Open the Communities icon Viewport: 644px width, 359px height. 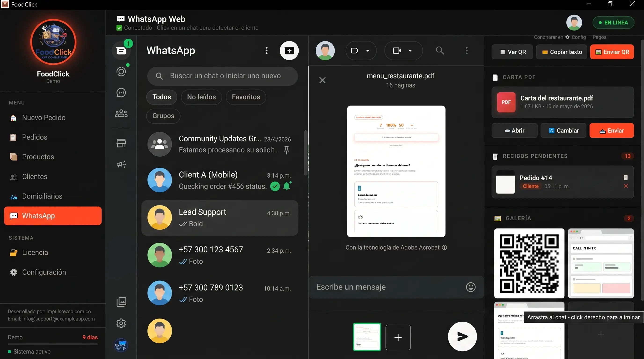[x=121, y=113]
